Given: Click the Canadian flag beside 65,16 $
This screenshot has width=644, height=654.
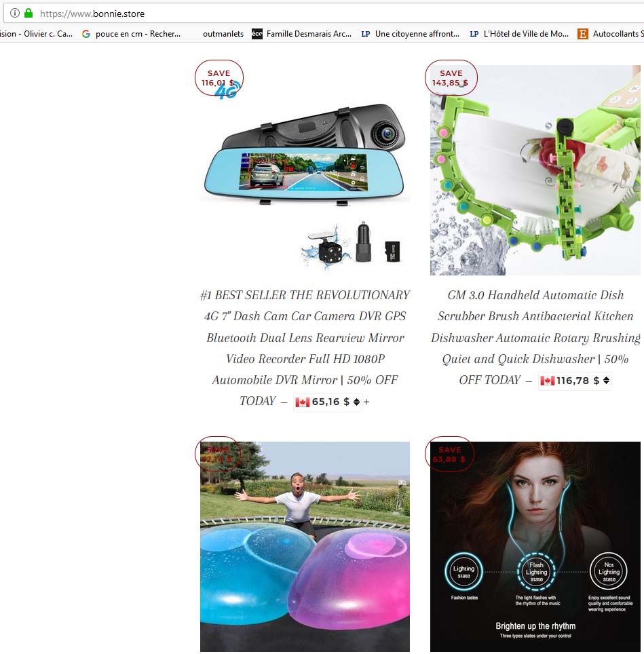Looking at the screenshot, I should [303, 402].
